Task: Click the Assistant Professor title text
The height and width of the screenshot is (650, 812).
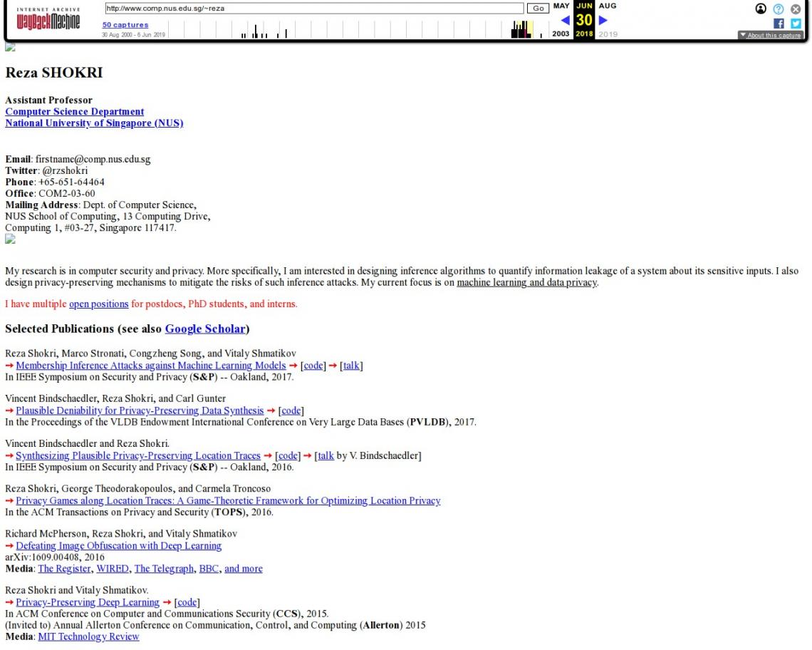Action: (48, 100)
